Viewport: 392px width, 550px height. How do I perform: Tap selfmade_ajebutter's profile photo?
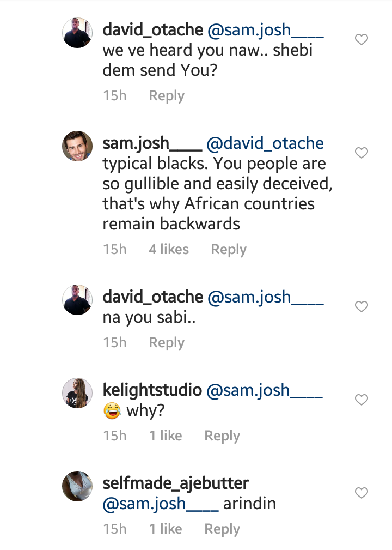pos(77,486)
